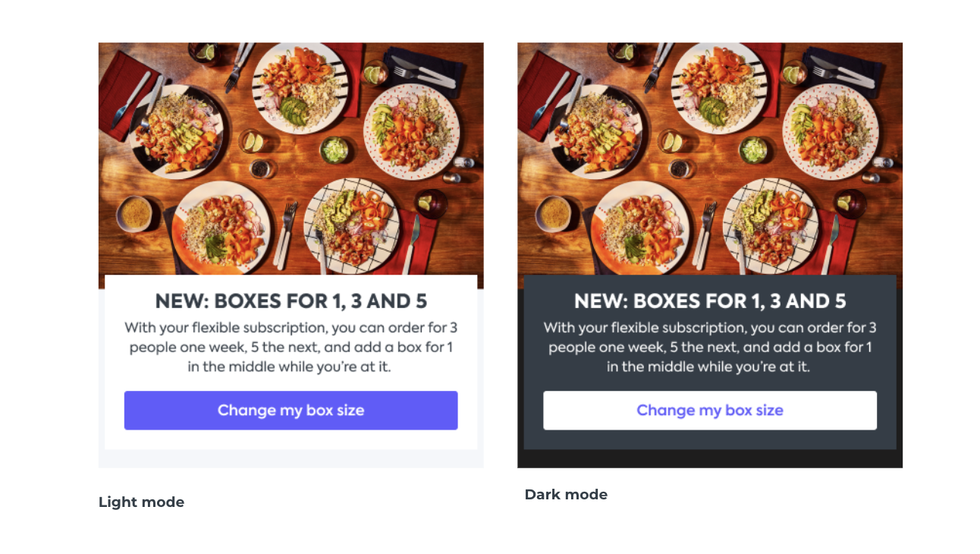Click the "Dark mode" caption label

click(566, 495)
